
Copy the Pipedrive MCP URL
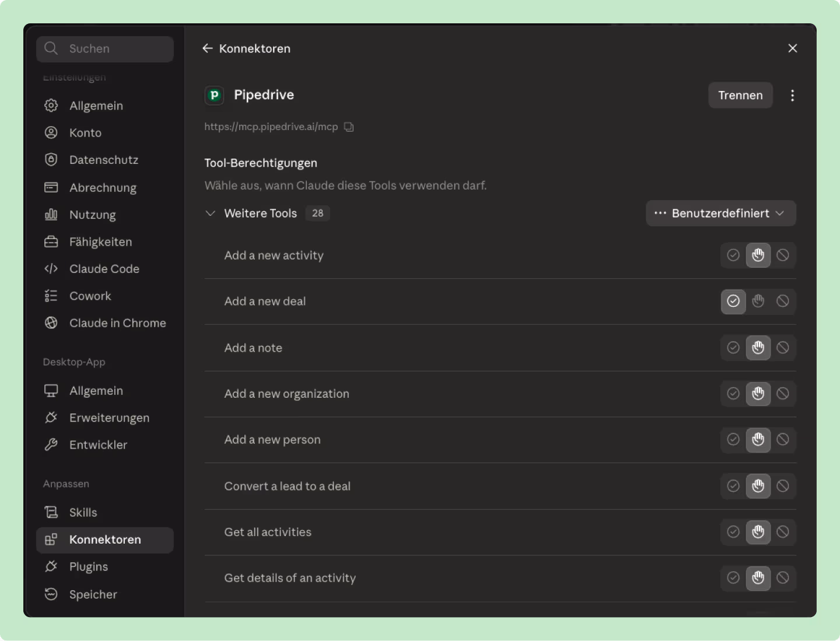(349, 127)
